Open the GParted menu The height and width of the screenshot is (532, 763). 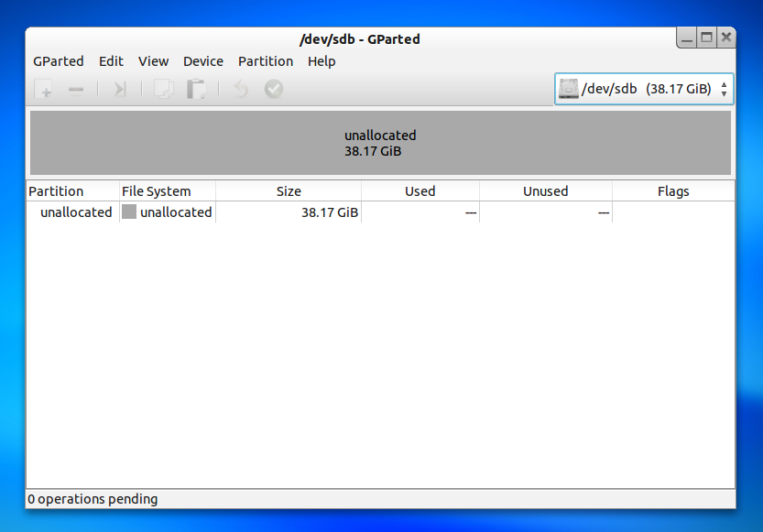click(59, 61)
